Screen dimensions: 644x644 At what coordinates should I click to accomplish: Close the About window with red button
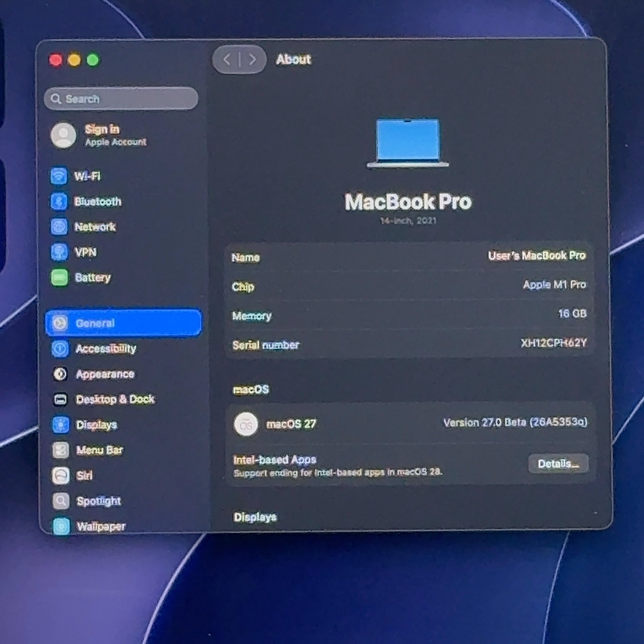pos(56,60)
